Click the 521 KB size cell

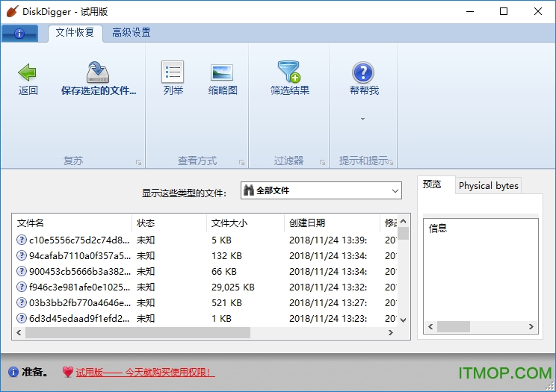click(x=226, y=302)
